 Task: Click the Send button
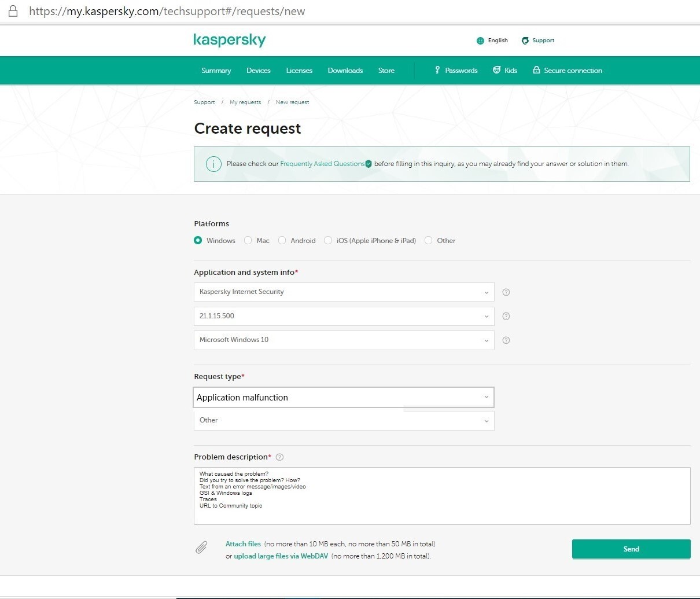pyautogui.click(x=631, y=549)
